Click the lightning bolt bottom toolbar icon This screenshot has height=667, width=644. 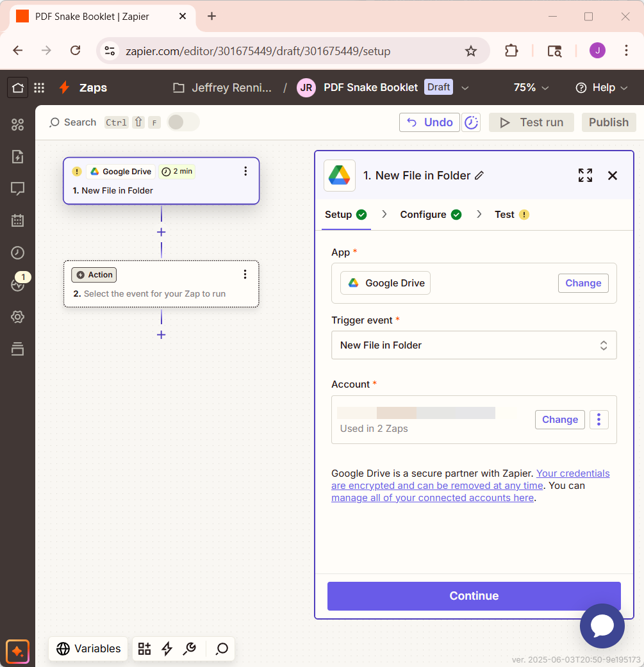click(167, 648)
